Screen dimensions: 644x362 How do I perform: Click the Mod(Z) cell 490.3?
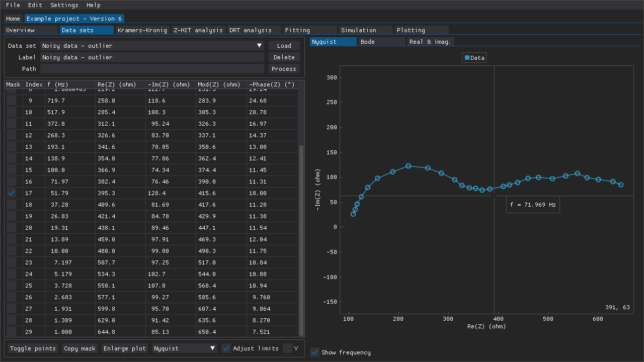point(207,251)
